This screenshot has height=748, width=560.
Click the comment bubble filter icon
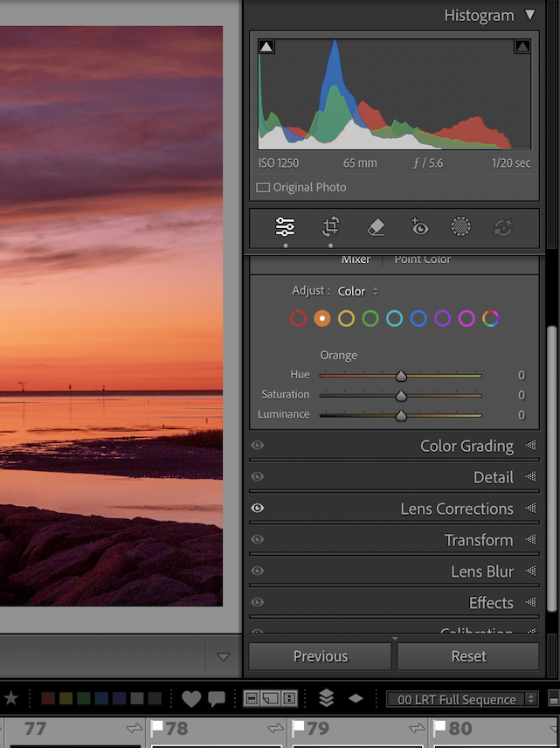click(x=217, y=699)
